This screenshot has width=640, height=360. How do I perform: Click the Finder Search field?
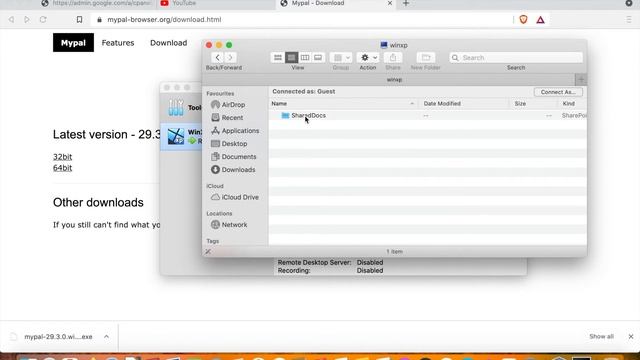pyautogui.click(x=516, y=58)
